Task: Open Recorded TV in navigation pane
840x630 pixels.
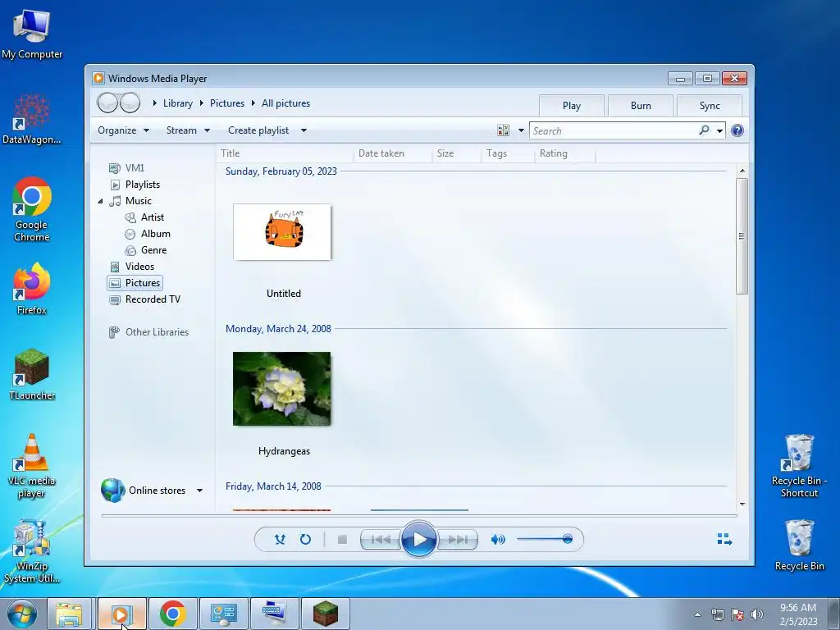Action: click(144, 299)
